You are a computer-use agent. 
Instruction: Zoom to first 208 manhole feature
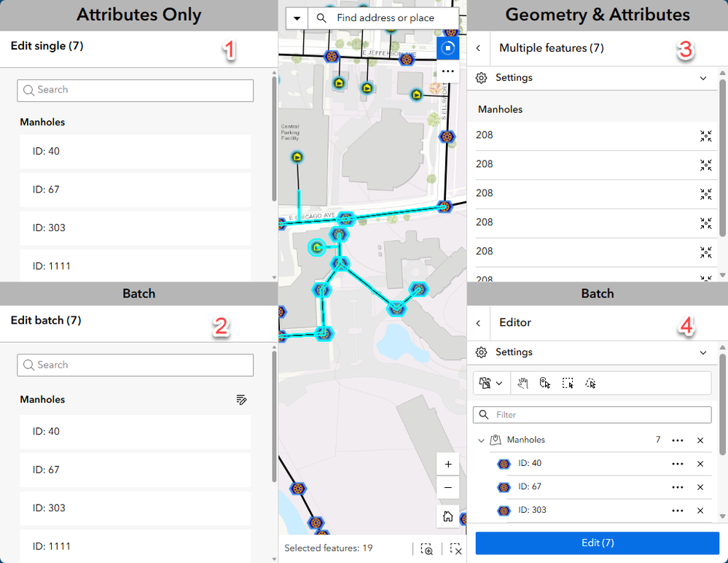(705, 136)
